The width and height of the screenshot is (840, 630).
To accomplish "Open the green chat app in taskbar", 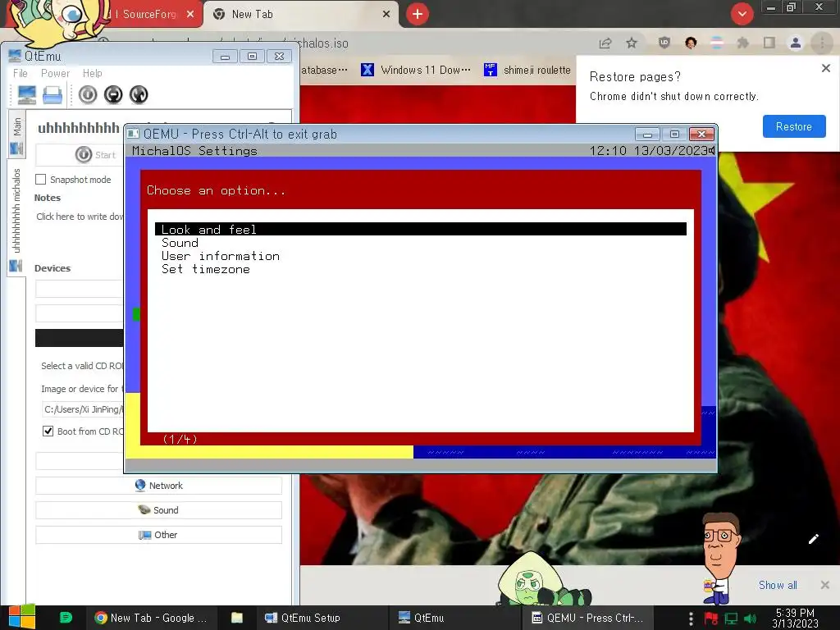I will tap(66, 618).
